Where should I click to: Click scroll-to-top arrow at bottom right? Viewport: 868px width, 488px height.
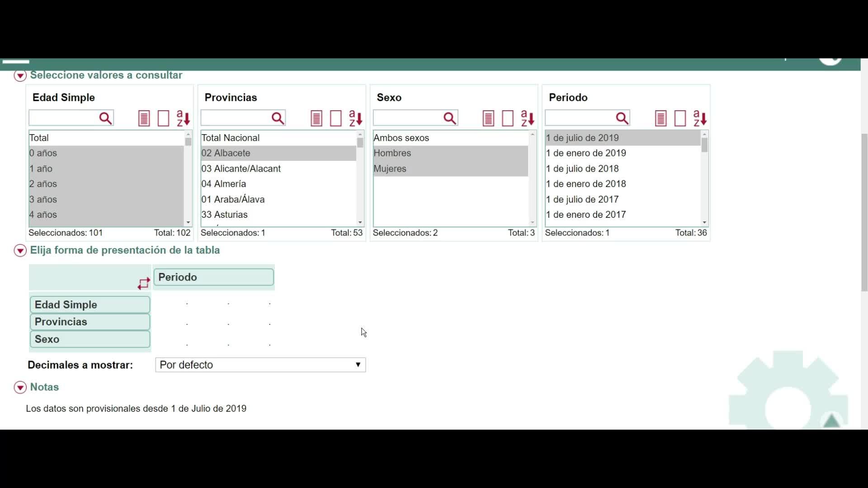click(x=831, y=421)
